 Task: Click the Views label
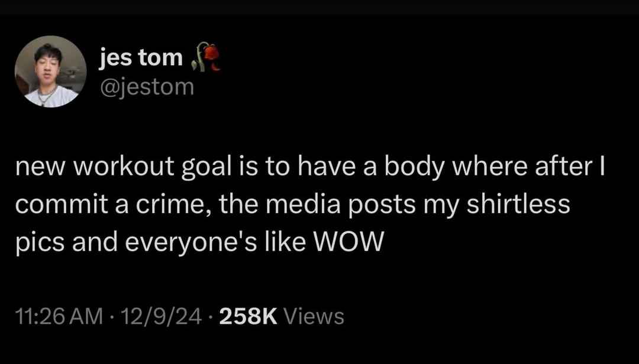tap(314, 316)
